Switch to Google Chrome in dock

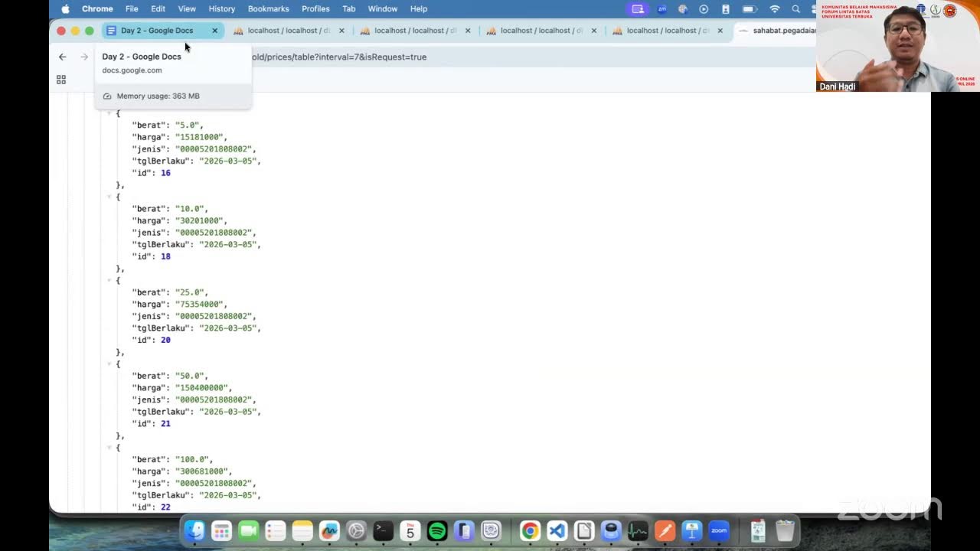point(530,530)
